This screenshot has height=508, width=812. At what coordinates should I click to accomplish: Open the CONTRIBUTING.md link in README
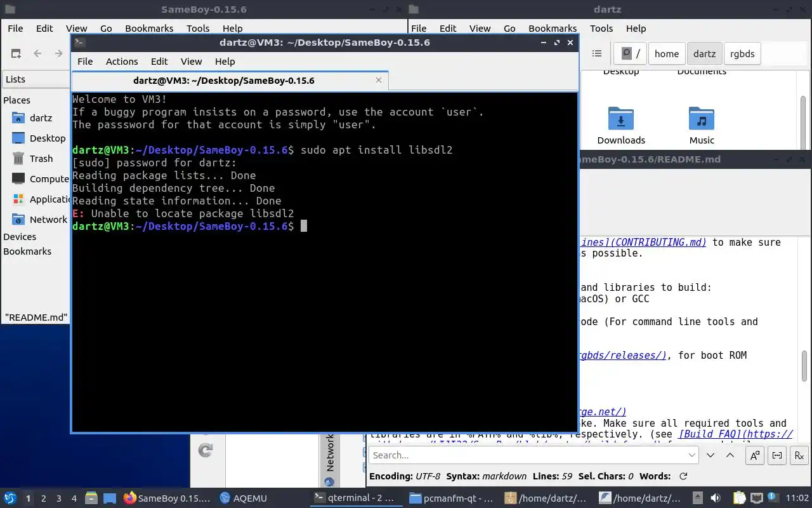(x=643, y=243)
